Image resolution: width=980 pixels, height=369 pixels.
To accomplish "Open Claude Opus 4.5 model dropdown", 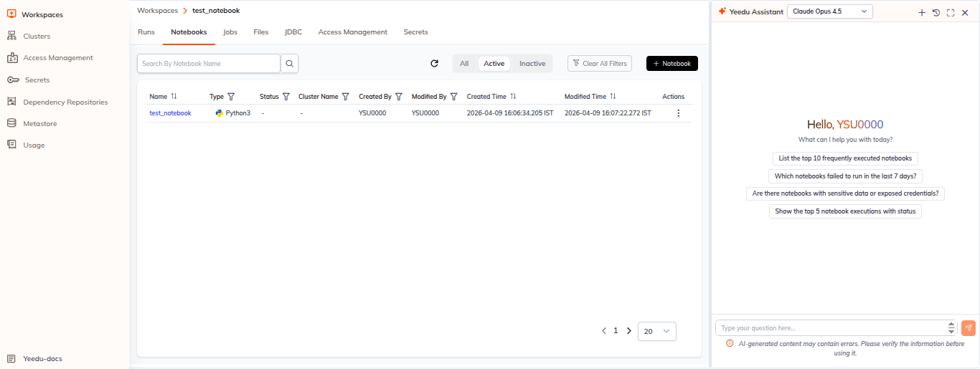I will 830,11.
